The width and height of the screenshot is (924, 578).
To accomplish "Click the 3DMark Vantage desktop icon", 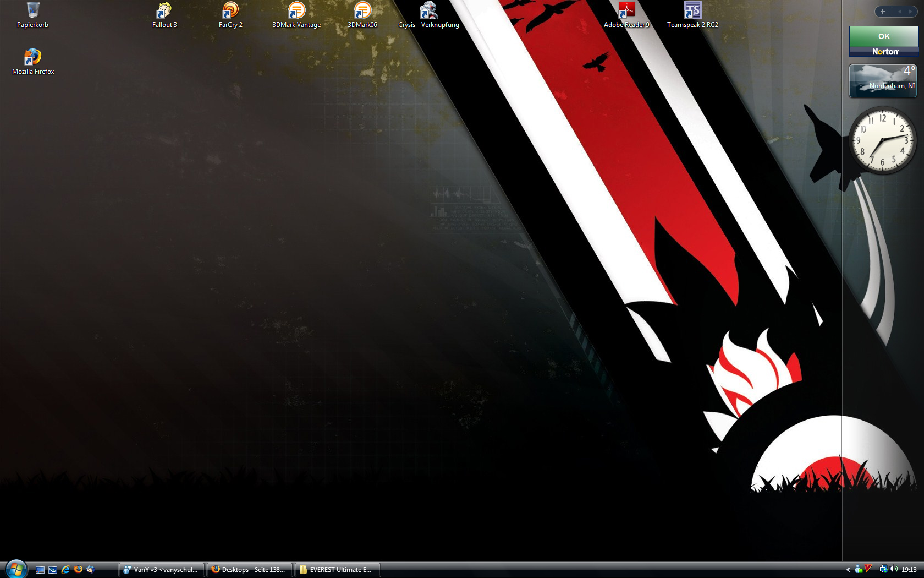I will 296,11.
